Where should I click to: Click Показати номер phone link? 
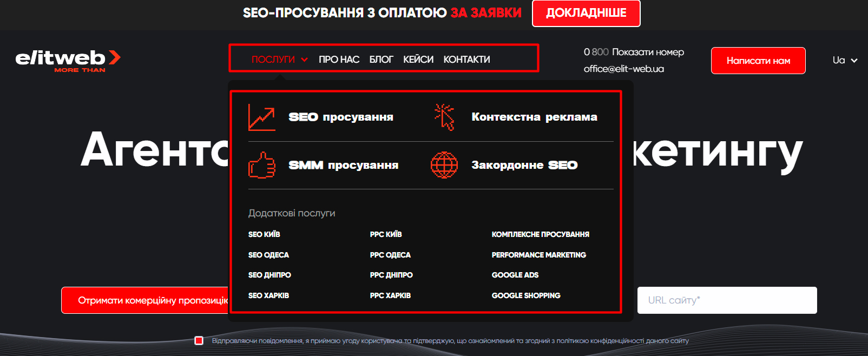(648, 52)
